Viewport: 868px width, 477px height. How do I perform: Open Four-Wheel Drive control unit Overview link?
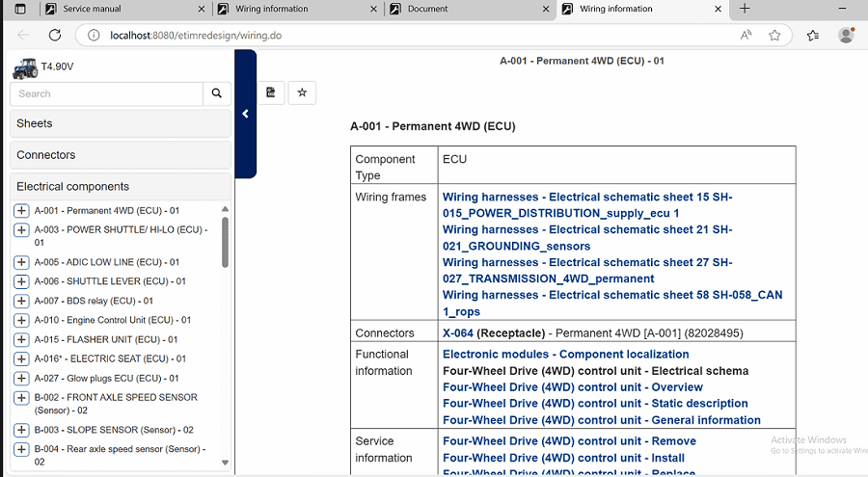pos(572,387)
